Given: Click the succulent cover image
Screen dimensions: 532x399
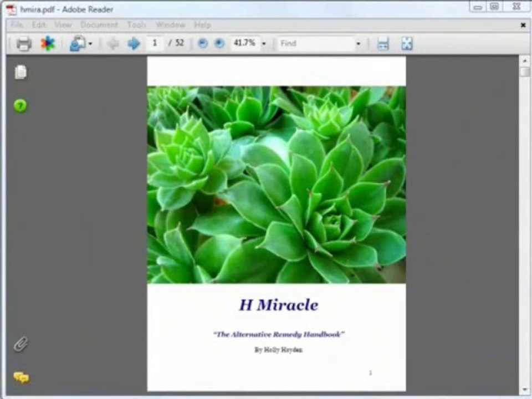Looking at the screenshot, I should [x=277, y=185].
